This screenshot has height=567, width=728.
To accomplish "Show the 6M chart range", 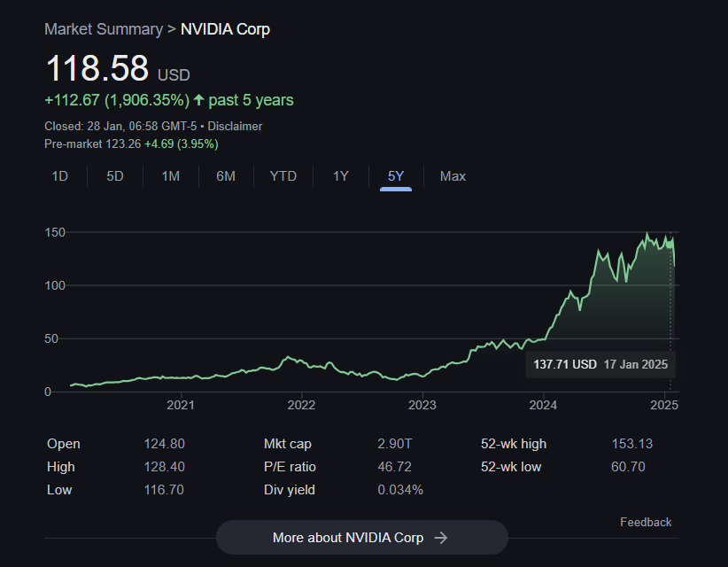I will pyautogui.click(x=226, y=176).
